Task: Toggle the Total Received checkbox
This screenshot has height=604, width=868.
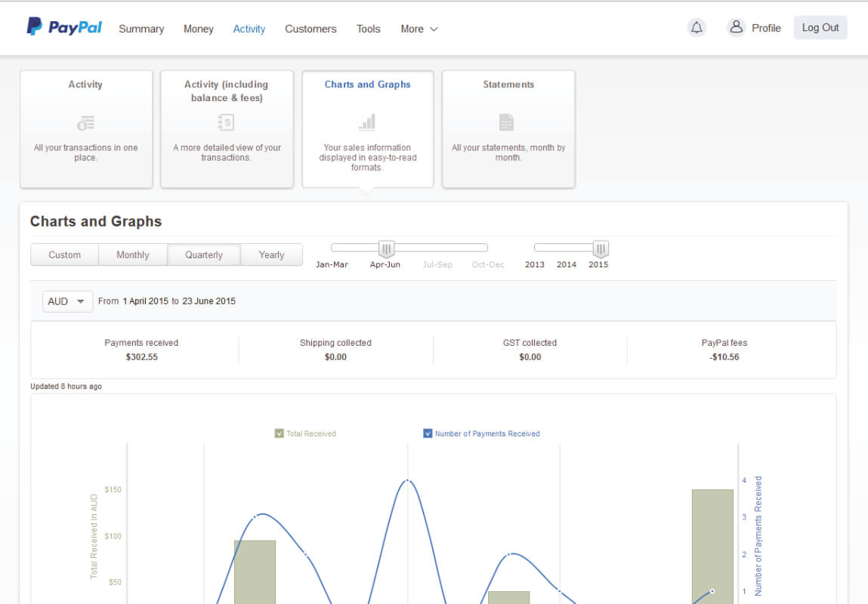Action: click(x=279, y=433)
